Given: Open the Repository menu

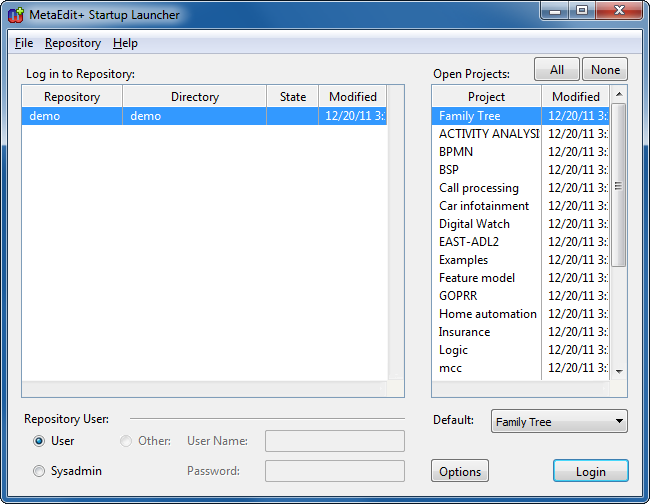Looking at the screenshot, I should tap(73, 43).
